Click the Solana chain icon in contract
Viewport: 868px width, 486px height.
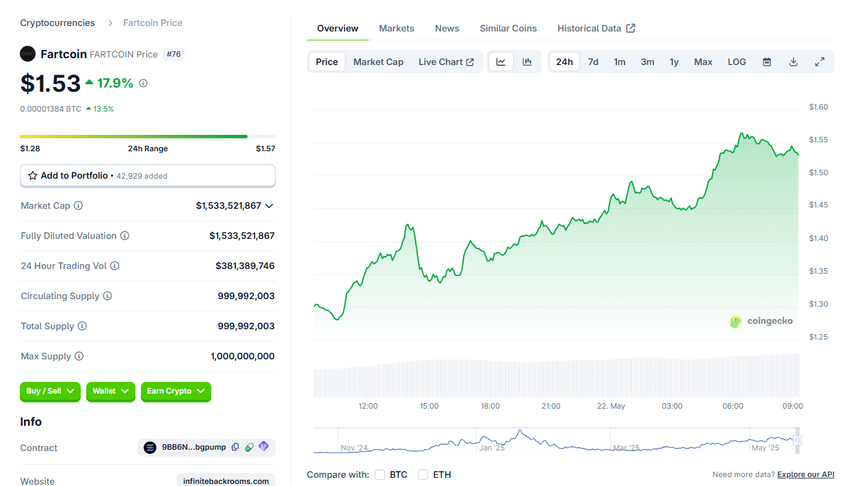click(x=150, y=448)
